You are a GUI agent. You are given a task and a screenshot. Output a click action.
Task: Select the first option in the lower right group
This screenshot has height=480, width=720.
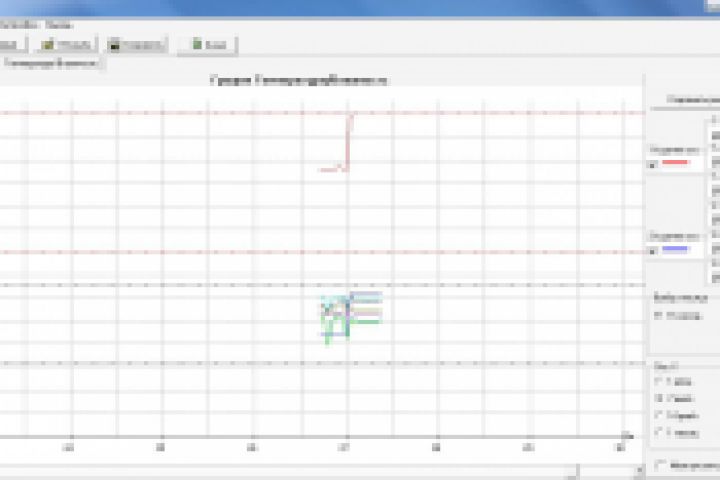pos(658,381)
